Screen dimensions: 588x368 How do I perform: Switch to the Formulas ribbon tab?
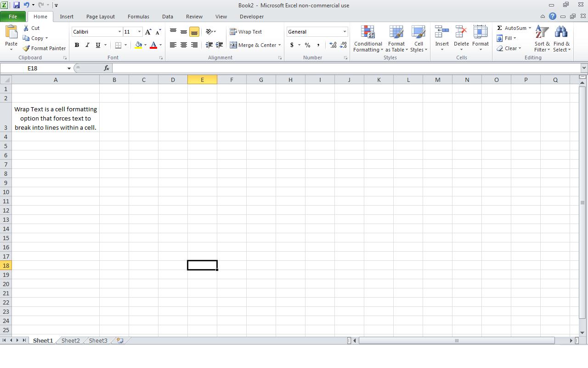tap(138, 17)
